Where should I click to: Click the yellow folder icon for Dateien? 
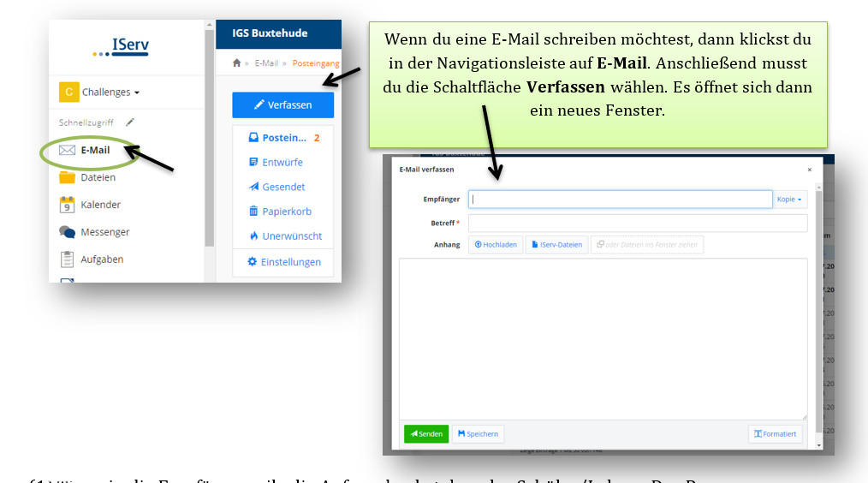point(67,177)
